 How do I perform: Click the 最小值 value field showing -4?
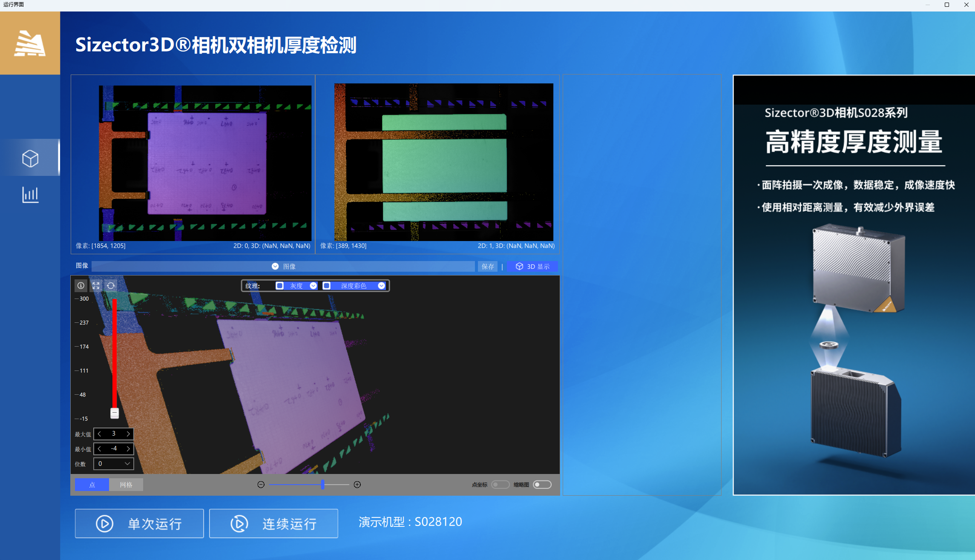[x=114, y=449]
